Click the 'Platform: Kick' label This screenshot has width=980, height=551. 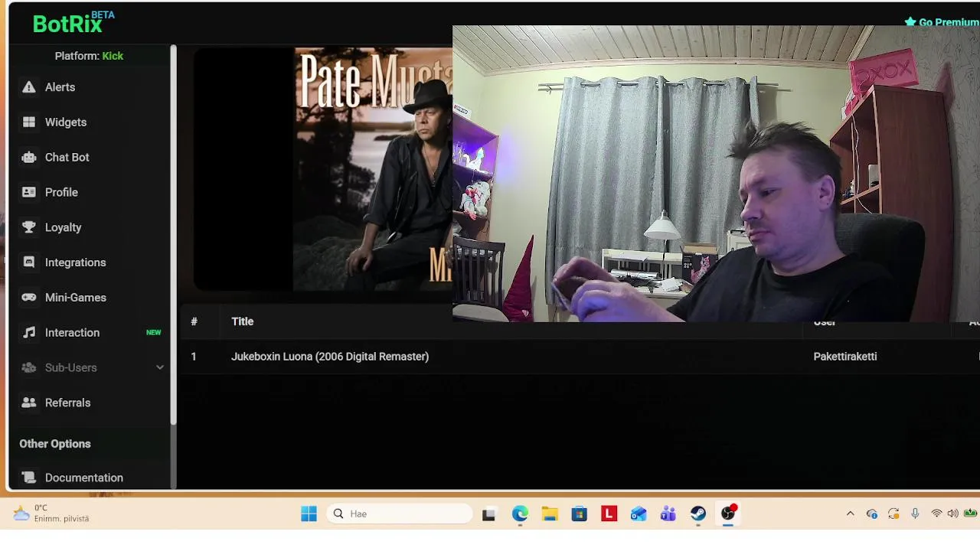tap(89, 56)
